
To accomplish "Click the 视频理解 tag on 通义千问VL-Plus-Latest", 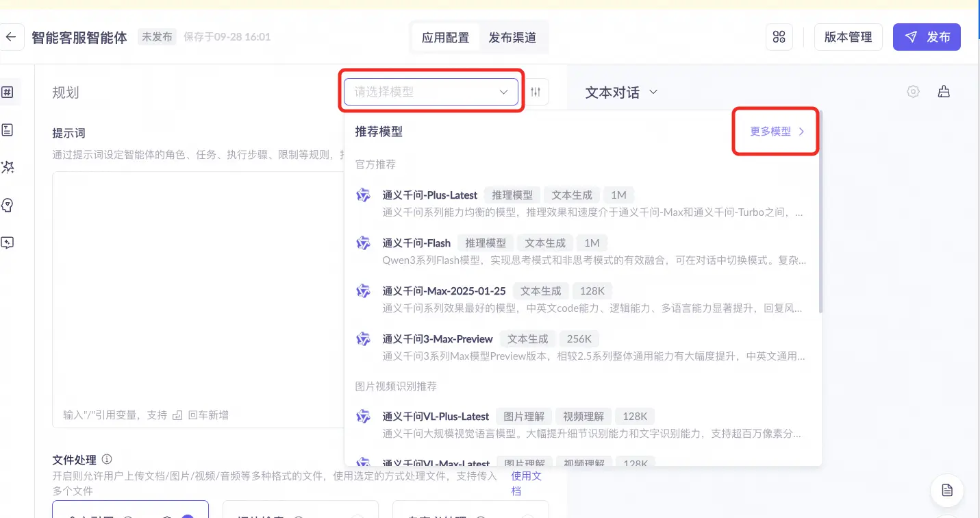I will [583, 416].
